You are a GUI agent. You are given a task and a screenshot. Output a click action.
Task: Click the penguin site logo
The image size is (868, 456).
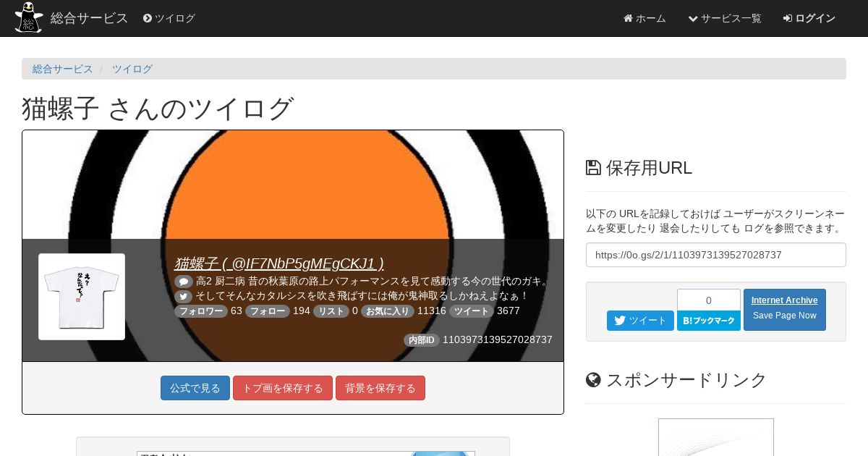[x=28, y=17]
